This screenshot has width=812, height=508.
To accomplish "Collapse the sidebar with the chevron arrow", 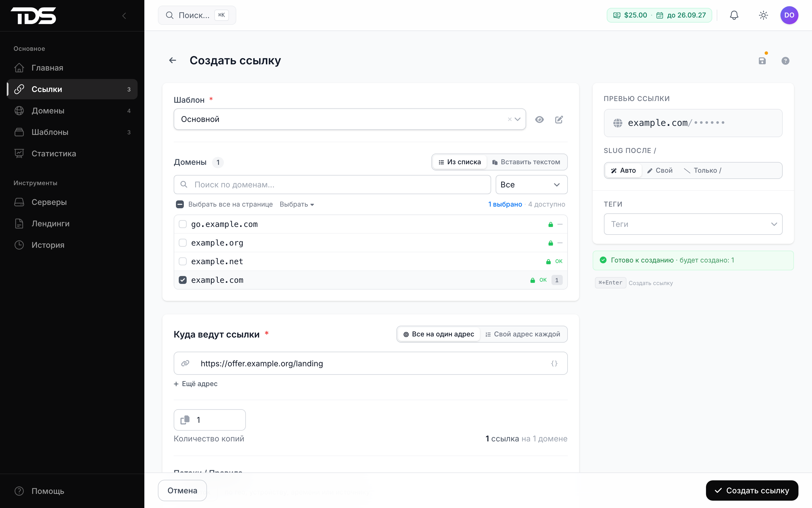I will point(124,16).
